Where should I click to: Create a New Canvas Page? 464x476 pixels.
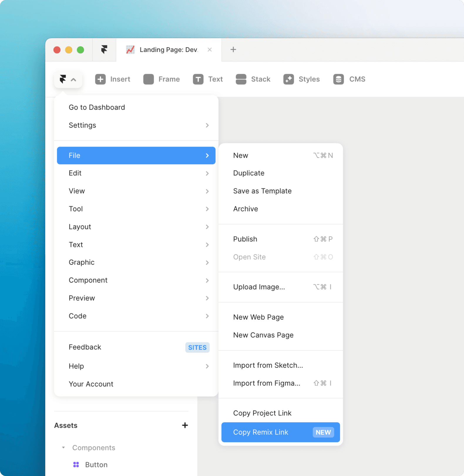[x=281, y=335]
